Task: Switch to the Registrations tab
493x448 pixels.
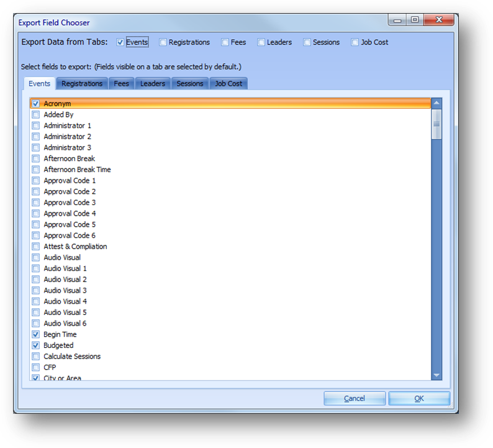Action: 82,84
